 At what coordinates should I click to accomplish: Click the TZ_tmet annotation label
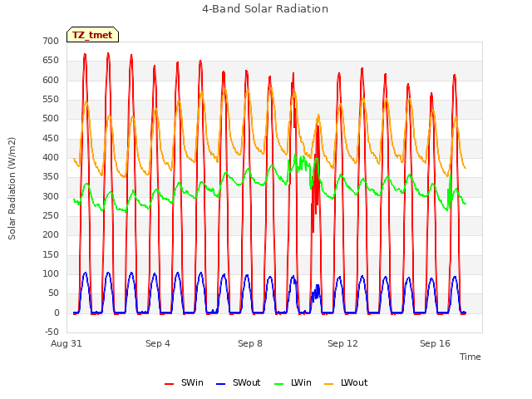[x=92, y=35]
